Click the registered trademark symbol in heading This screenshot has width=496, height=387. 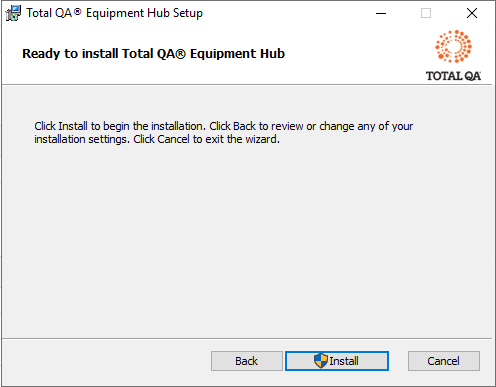coord(180,54)
